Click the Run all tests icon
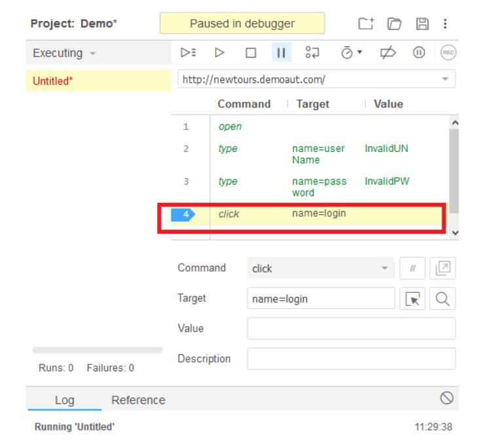481x448 pixels. (x=188, y=53)
